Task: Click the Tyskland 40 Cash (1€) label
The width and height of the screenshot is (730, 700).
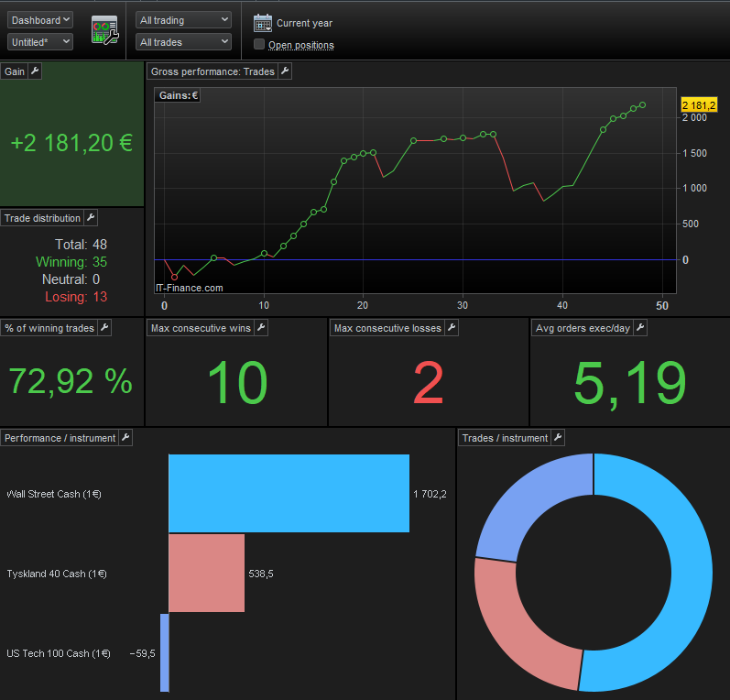Action: [57, 574]
